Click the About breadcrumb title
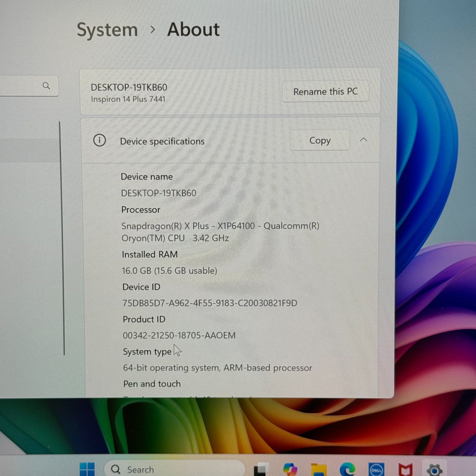Screen dimensions: 476x476 pyautogui.click(x=193, y=30)
